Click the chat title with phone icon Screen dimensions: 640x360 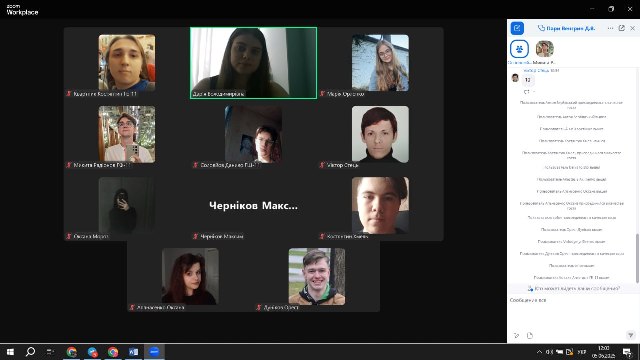567,28
